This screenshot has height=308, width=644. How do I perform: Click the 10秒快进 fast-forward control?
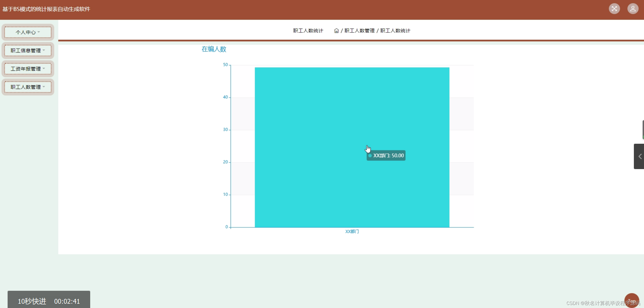point(32,301)
